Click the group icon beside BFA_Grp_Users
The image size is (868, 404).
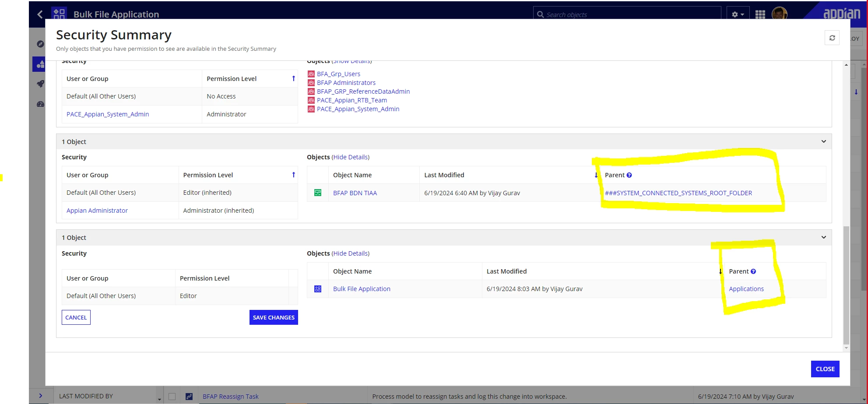[311, 74]
